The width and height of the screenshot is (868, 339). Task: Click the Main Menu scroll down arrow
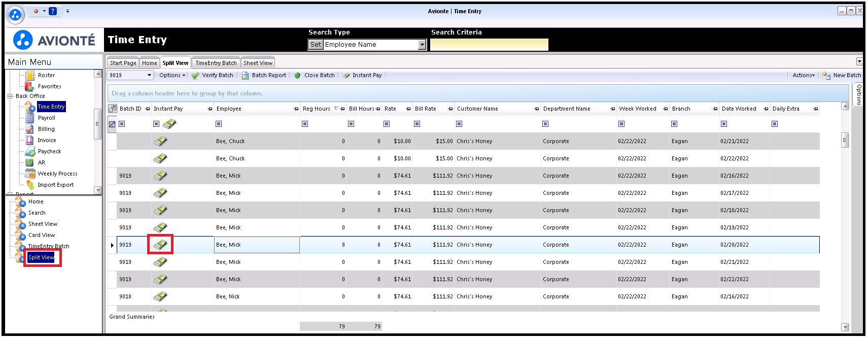point(98,190)
